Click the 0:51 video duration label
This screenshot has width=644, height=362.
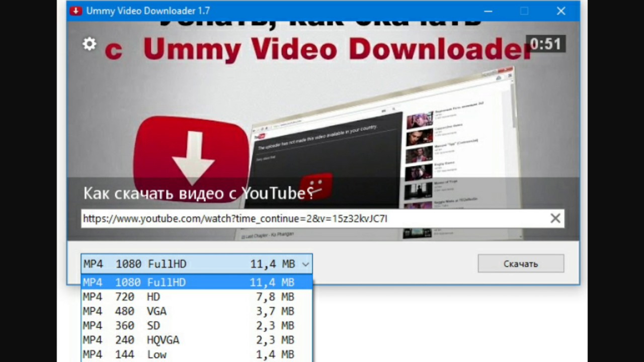pos(545,44)
